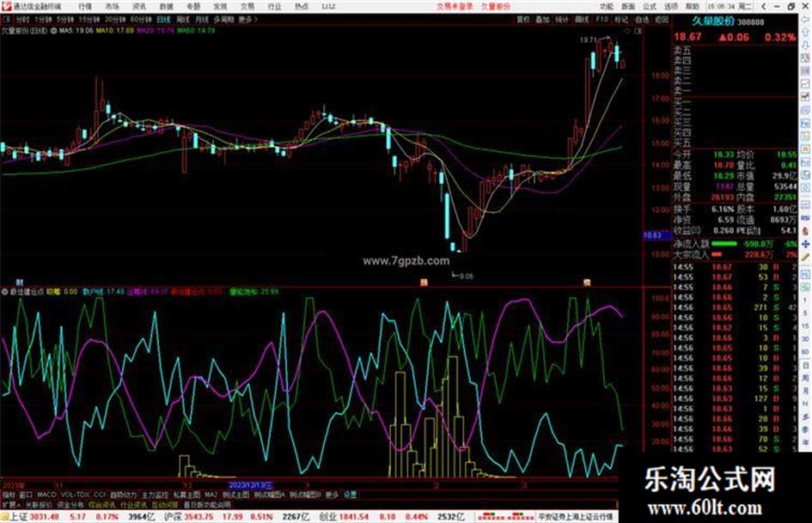Click the 设置 link in indicator bar
812x523 pixels.
[x=350, y=495]
